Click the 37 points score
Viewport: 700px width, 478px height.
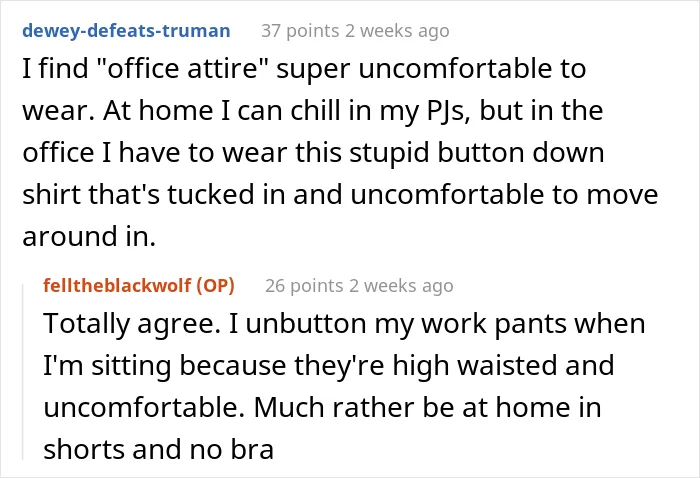click(300, 31)
